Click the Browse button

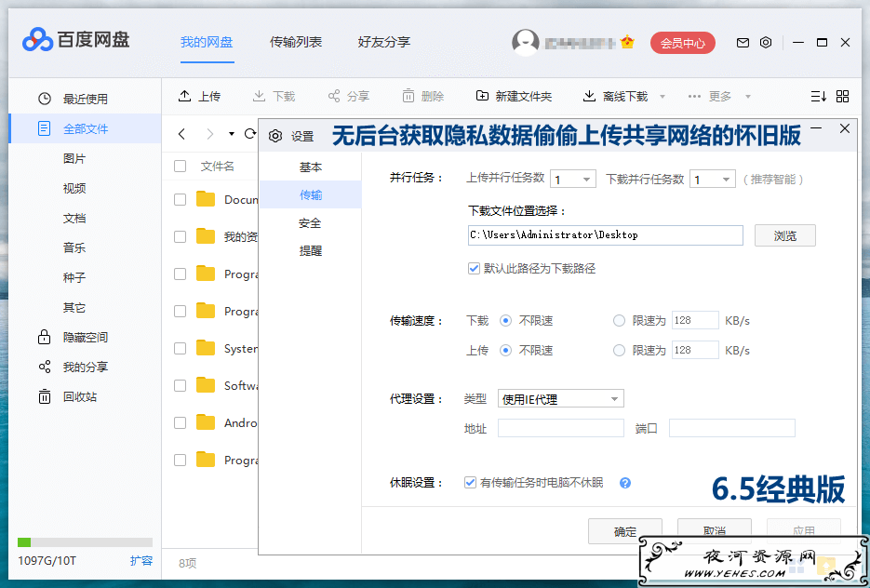[x=785, y=235]
